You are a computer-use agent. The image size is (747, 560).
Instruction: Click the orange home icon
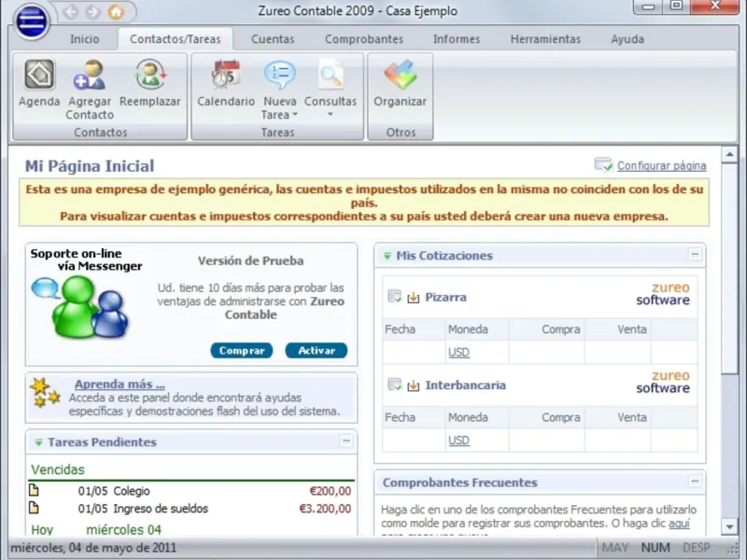(116, 11)
